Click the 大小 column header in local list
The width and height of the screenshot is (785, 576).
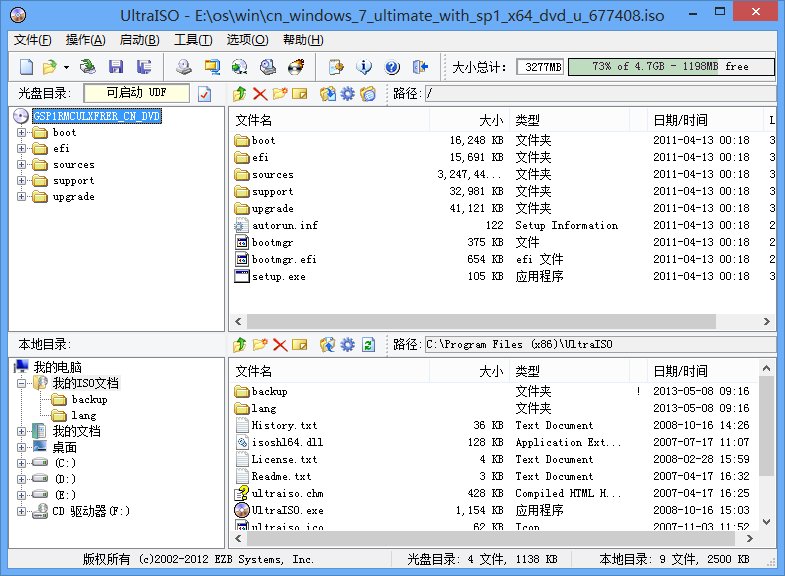pyautogui.click(x=470, y=371)
